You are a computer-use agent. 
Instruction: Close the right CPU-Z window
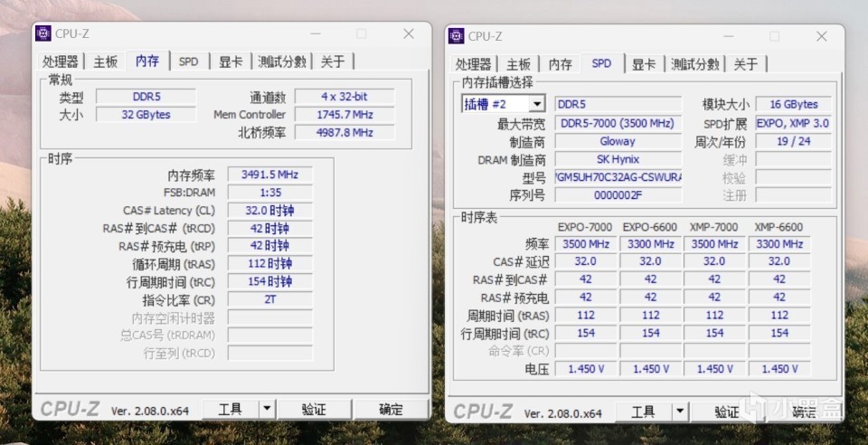(x=822, y=36)
